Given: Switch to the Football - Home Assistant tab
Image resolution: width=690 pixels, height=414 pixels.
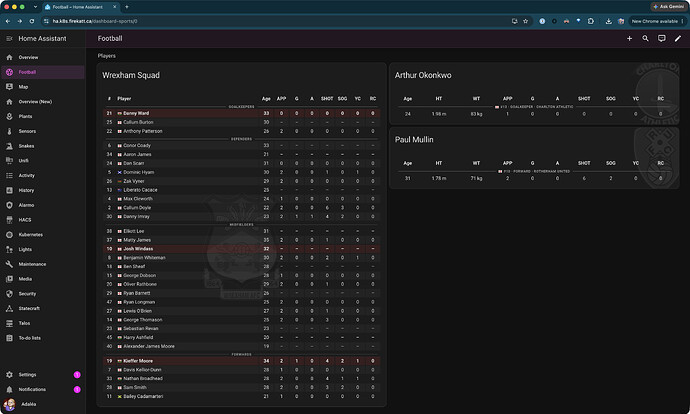Looking at the screenshot, I should click(81, 7).
